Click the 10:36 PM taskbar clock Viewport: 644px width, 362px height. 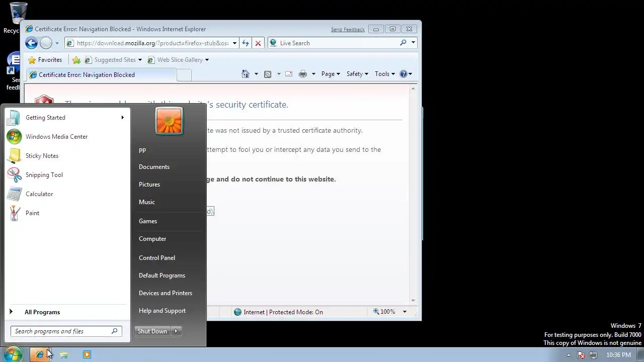[x=618, y=355]
